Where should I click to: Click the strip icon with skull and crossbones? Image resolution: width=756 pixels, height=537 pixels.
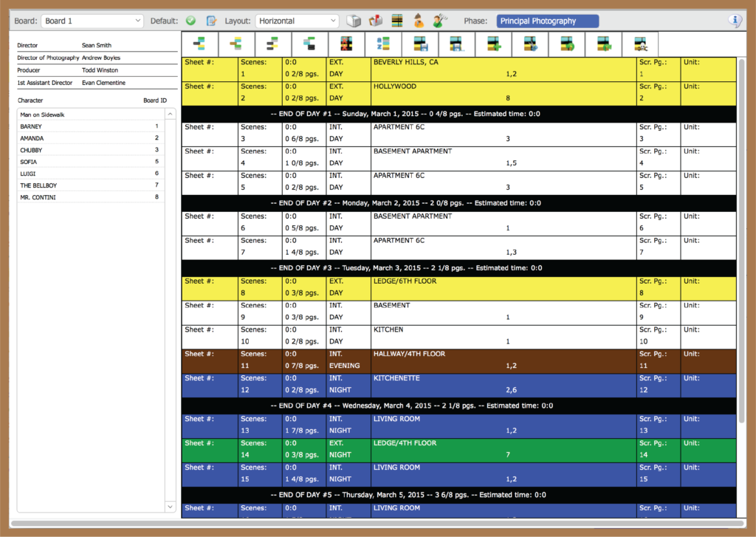(640, 44)
